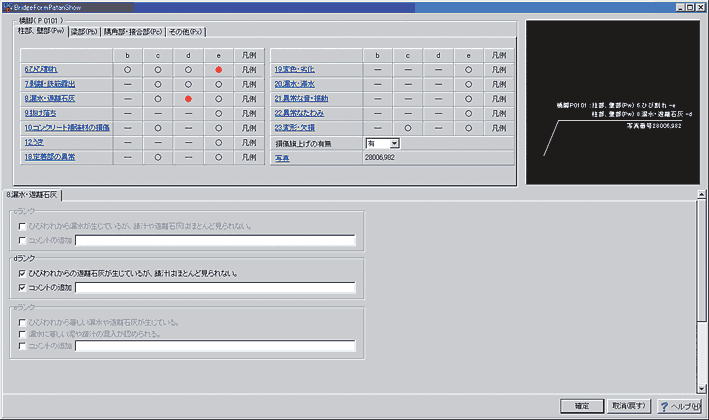Open the 20.漏水・滞水 link
Image resolution: width=709 pixels, height=420 pixels.
point(294,84)
